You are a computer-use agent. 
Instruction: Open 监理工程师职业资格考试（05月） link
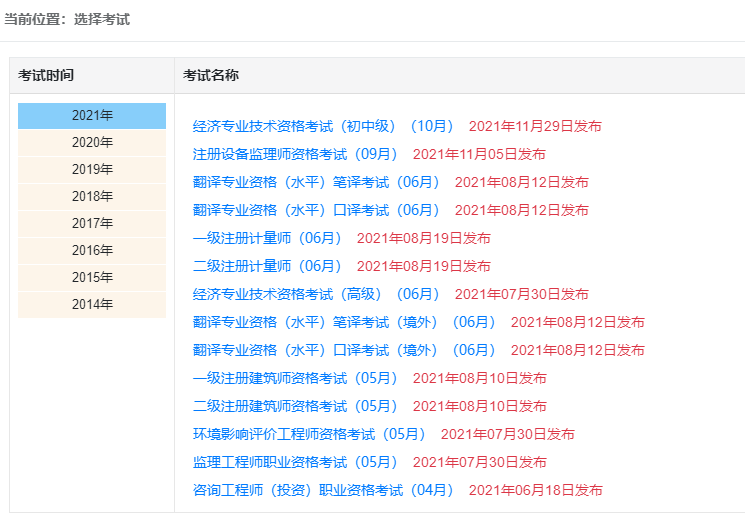295,462
